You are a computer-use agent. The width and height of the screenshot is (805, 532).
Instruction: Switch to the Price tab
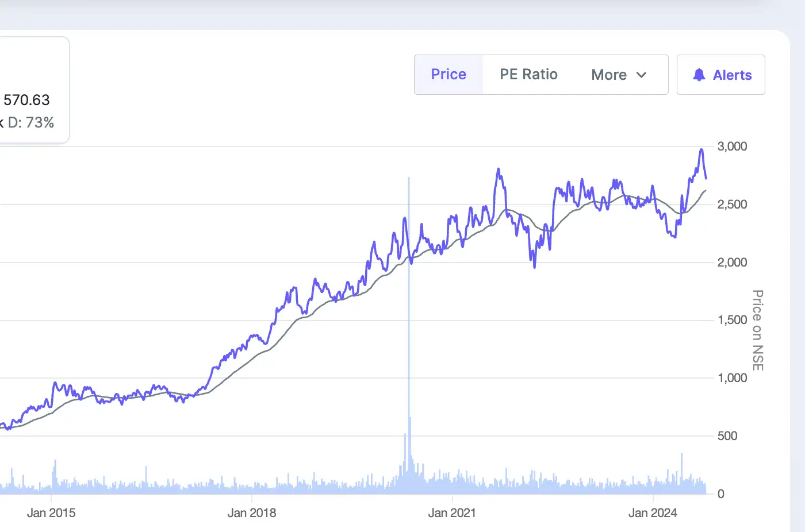pos(448,75)
